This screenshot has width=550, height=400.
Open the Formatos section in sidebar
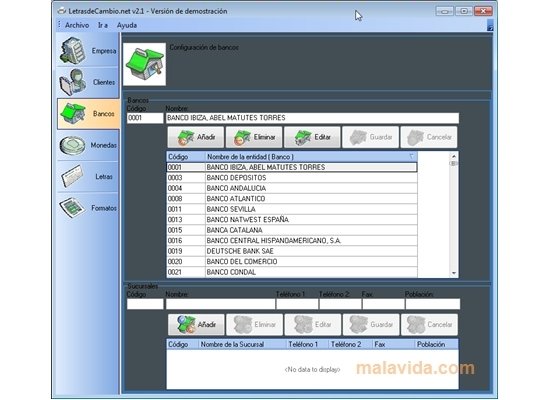point(88,208)
